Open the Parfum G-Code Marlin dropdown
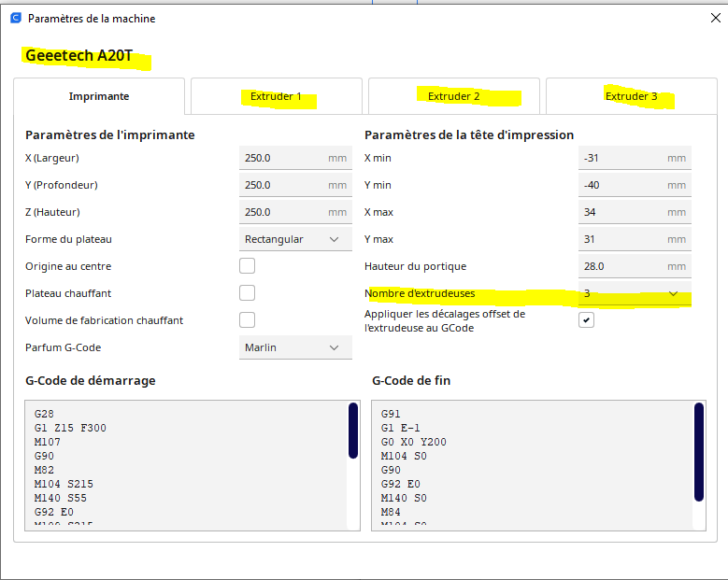 tap(295, 347)
